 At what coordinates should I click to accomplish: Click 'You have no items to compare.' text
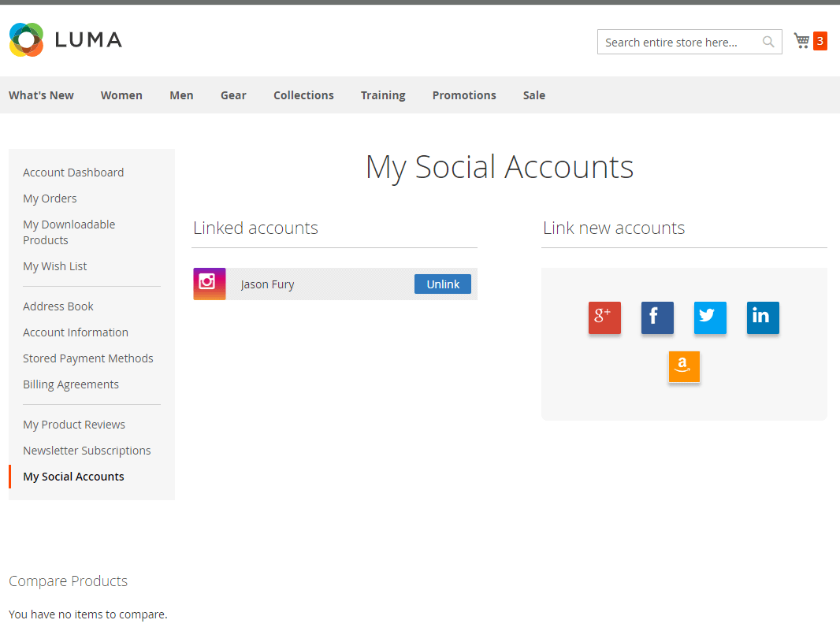[87, 614]
